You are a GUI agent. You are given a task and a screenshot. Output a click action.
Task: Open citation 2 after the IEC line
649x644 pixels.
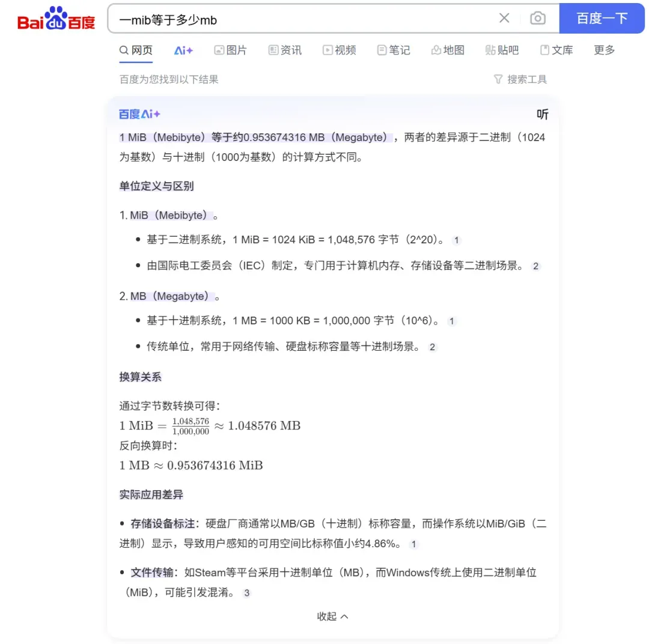click(x=535, y=266)
